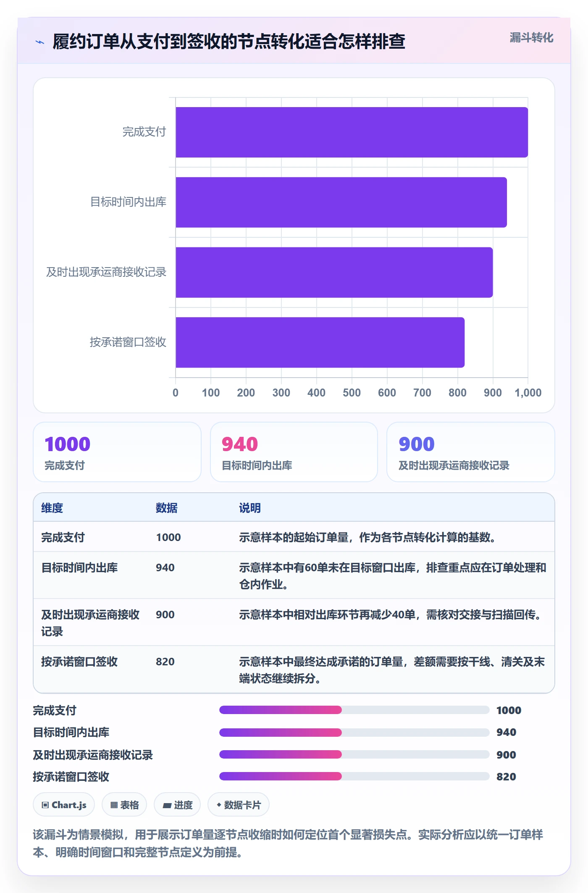
Task: Click the page title 履约订单从支付到签收的节点转化适合怎样排查
Action: tap(229, 42)
